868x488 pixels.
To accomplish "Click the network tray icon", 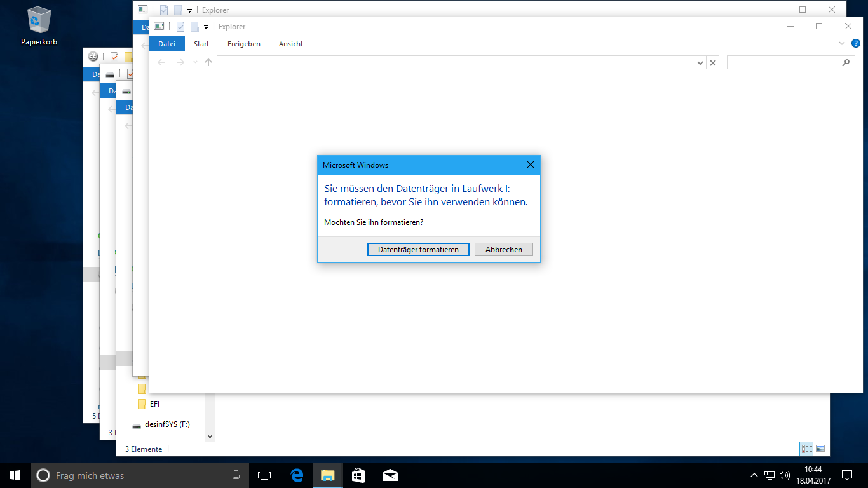I will 770,475.
